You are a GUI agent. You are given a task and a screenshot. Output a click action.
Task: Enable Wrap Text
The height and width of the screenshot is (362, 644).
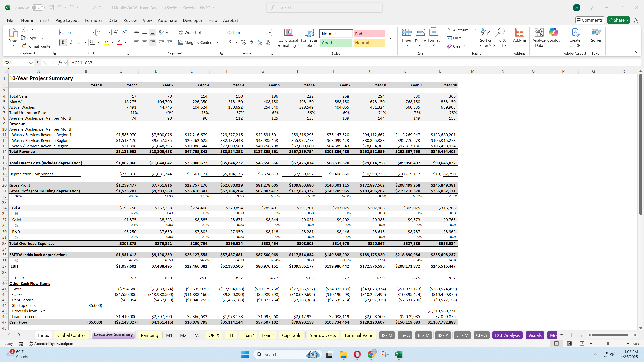pos(190,32)
